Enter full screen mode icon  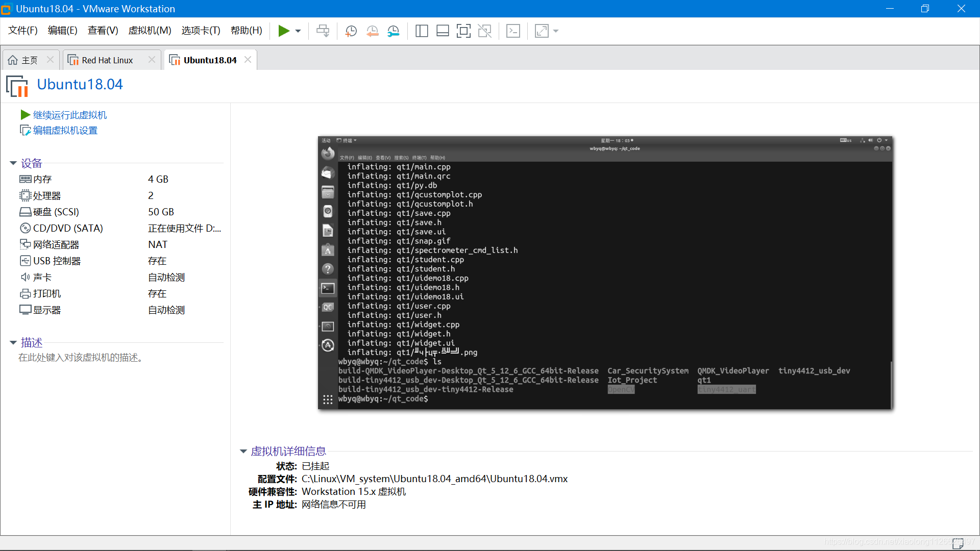463,31
